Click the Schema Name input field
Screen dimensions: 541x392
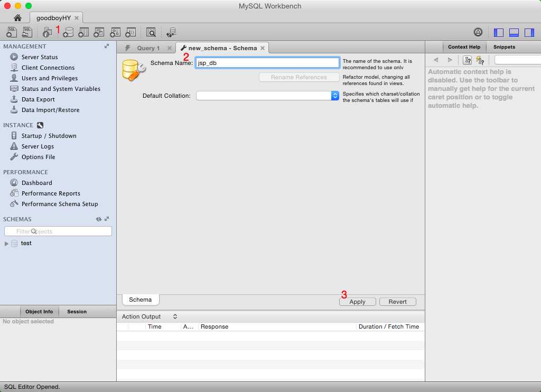(x=267, y=63)
